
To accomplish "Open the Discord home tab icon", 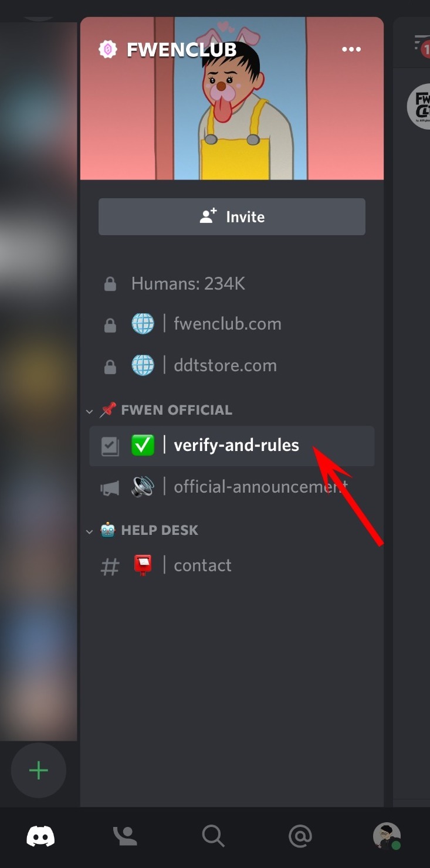I will pos(40,836).
